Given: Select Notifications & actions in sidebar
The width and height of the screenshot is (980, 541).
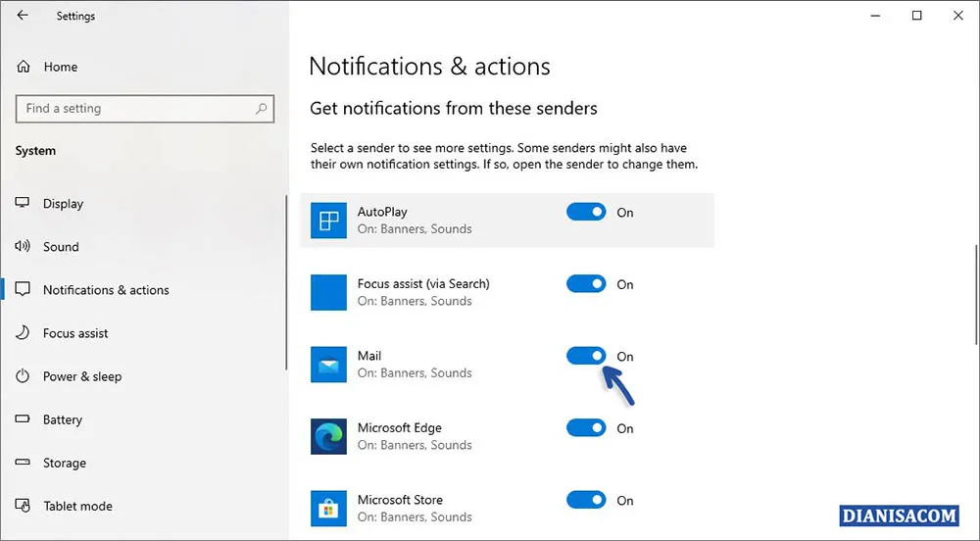Looking at the screenshot, I should coord(106,290).
